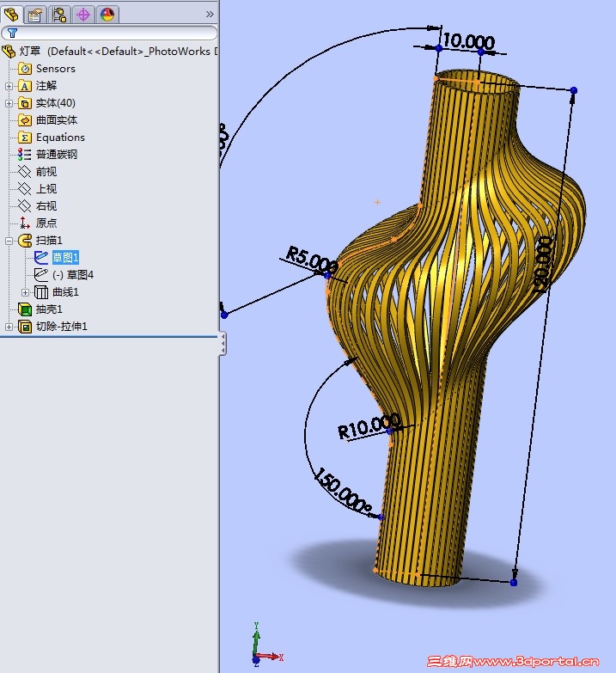Select the 曲线1 label
The width and height of the screenshot is (616, 673).
point(65,292)
